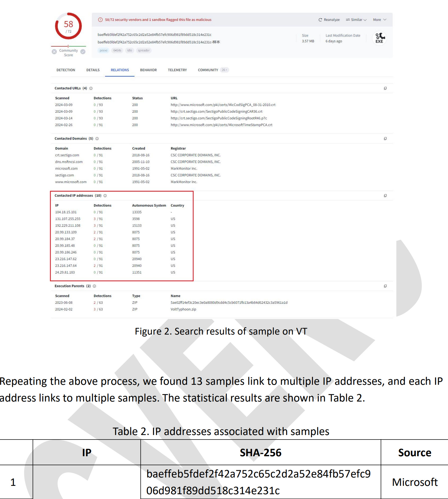
Task: Click the sectigo.com domain entry
Action: coord(65,175)
